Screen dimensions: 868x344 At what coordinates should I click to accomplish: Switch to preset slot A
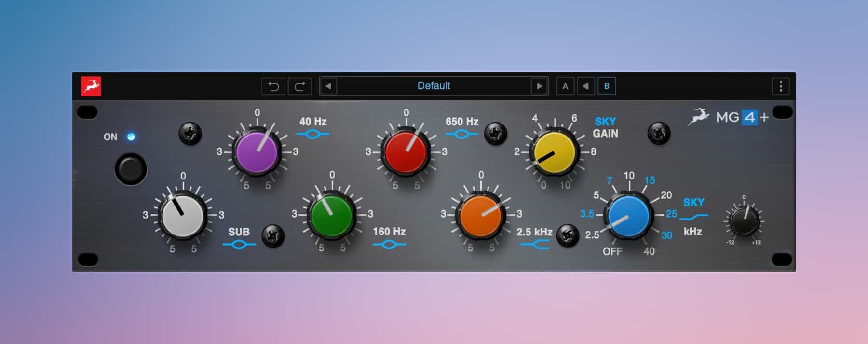[565, 86]
